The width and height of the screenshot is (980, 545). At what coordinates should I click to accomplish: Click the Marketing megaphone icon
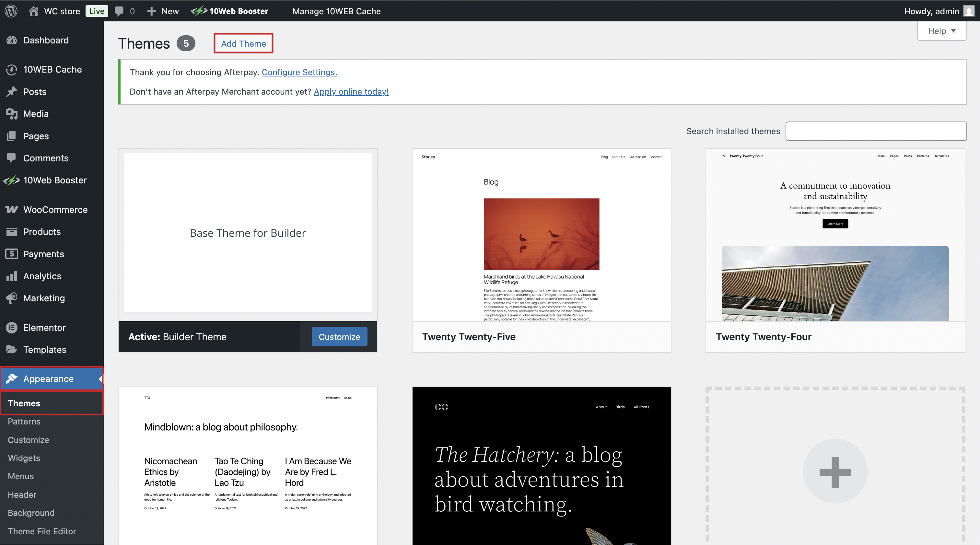tap(11, 298)
